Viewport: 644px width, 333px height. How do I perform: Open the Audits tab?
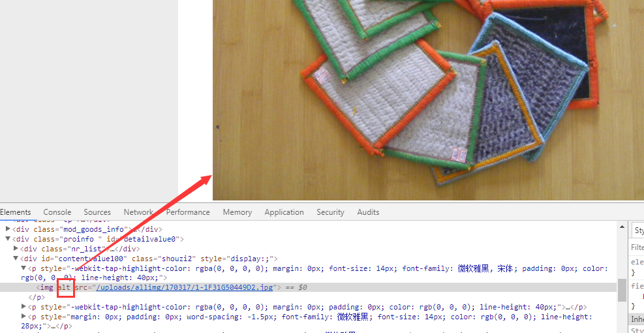[368, 212]
